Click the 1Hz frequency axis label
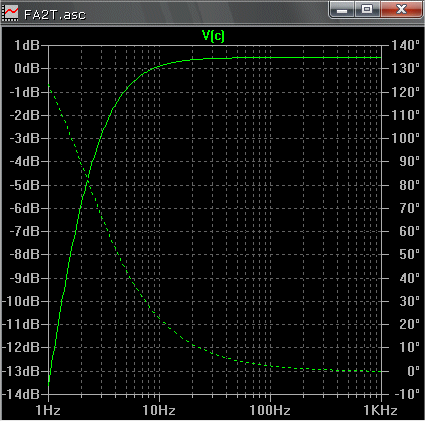 click(x=48, y=410)
